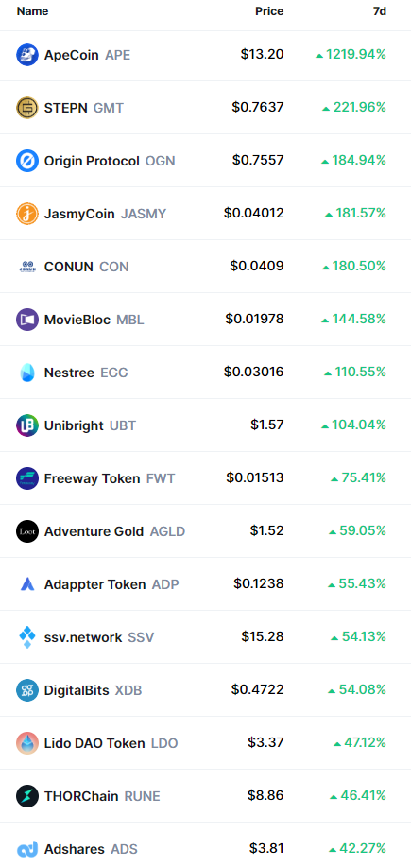Open the Freeway Token name link
Image resolution: width=411 pixels, height=868 pixels.
[x=92, y=478]
